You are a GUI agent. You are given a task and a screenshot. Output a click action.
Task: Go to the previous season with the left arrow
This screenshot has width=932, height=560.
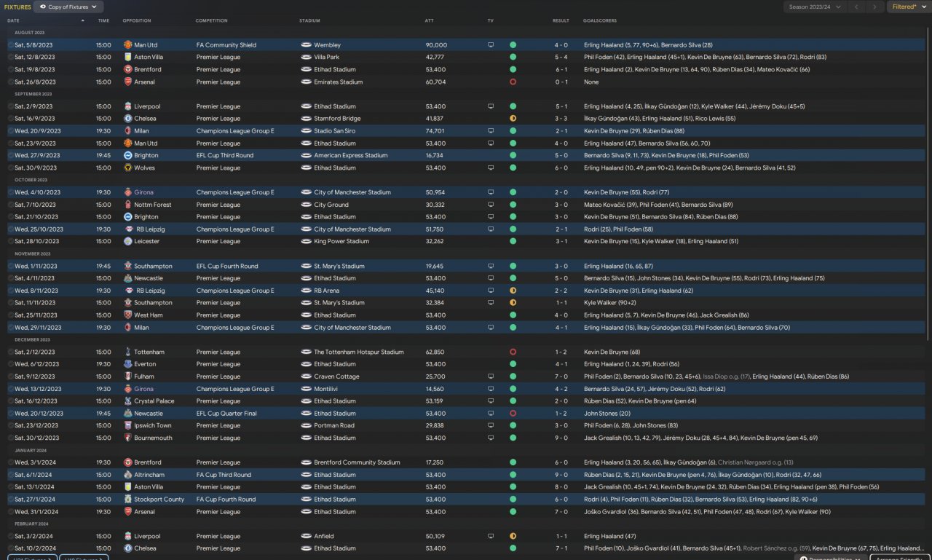(x=856, y=7)
